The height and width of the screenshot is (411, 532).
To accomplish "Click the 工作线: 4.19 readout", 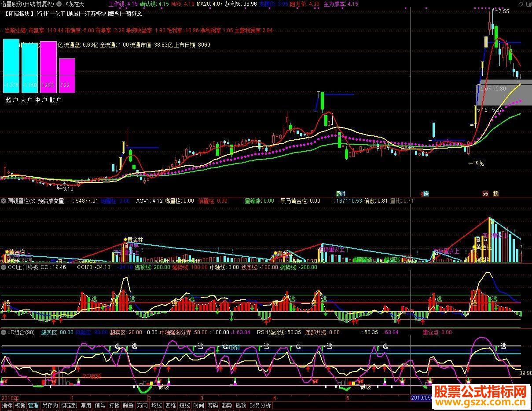I will pos(123,4).
